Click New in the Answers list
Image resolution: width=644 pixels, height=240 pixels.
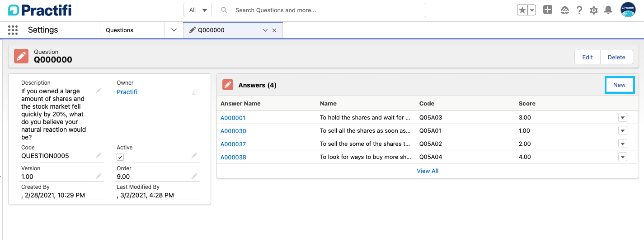point(619,85)
